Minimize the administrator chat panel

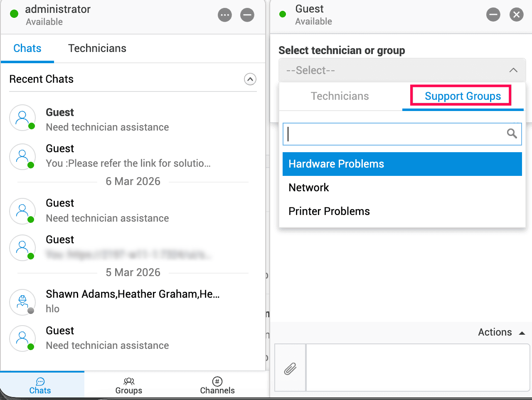point(247,15)
